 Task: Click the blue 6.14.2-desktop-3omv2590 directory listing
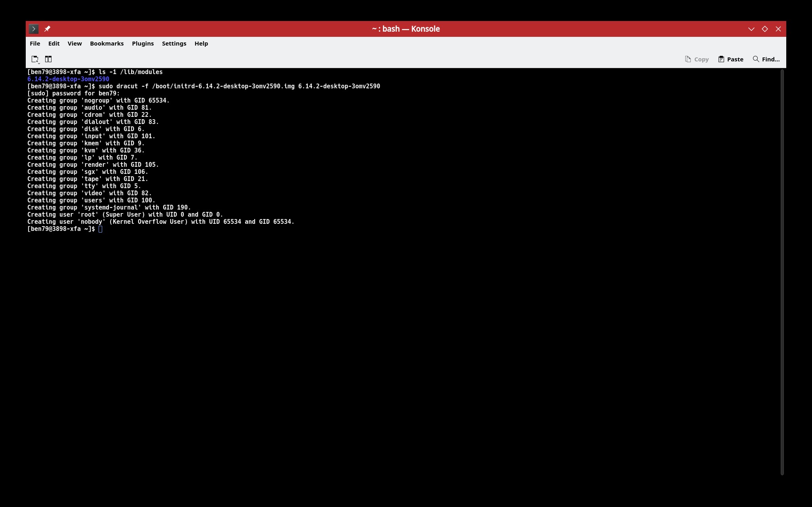point(68,79)
